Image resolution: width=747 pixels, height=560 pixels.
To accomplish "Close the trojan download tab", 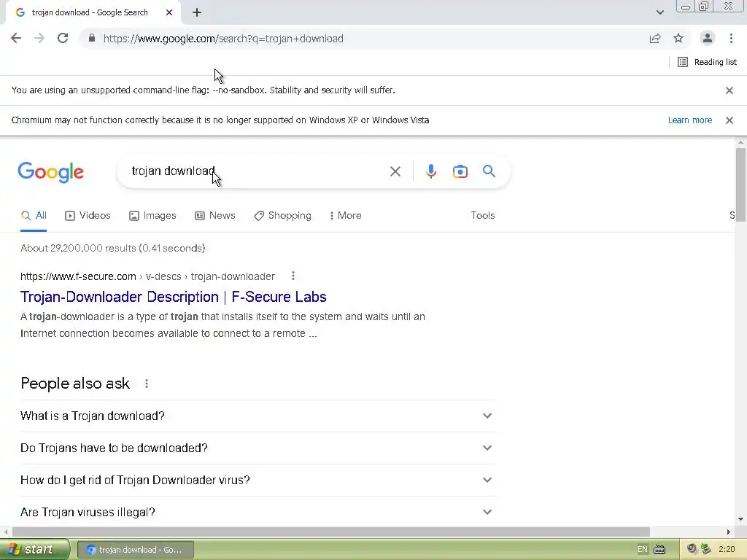I will tap(169, 12).
